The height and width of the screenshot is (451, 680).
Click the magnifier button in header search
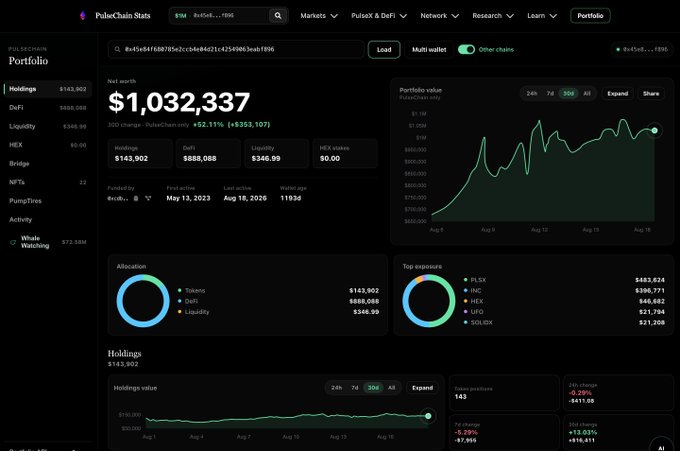click(x=278, y=16)
